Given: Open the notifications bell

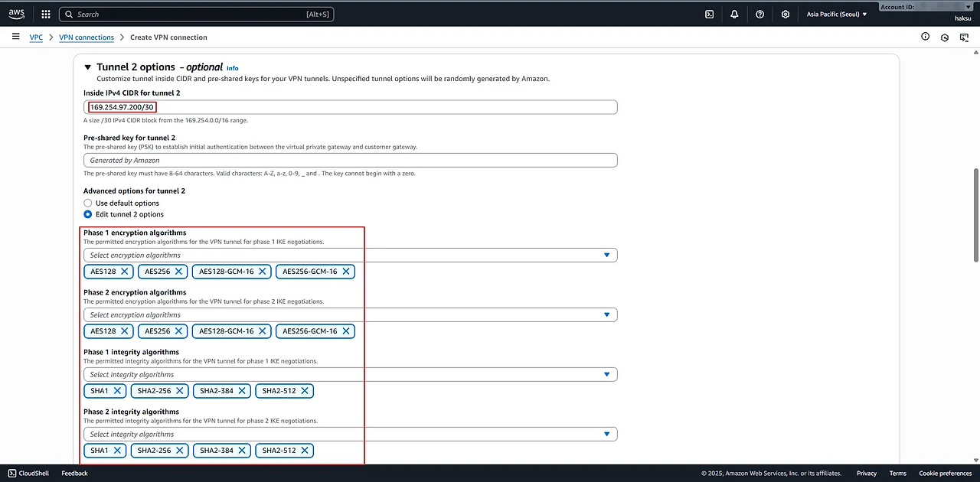Looking at the screenshot, I should tap(734, 14).
